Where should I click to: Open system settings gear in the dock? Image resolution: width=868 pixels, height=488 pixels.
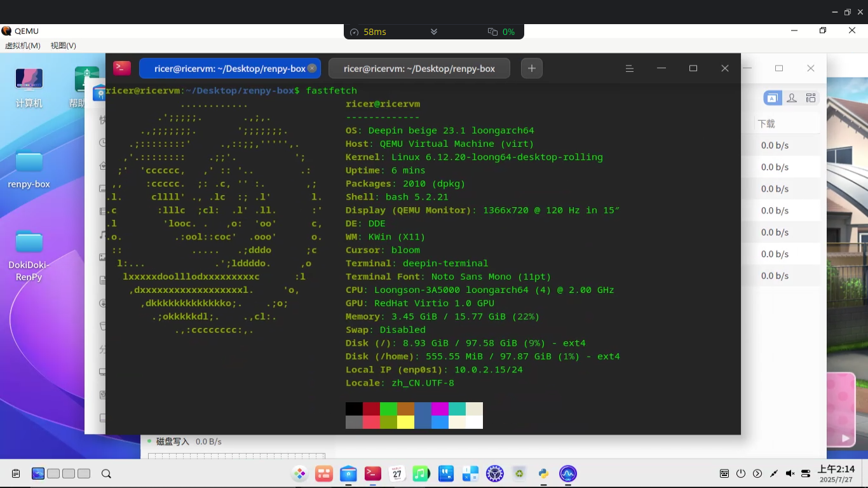(495, 473)
